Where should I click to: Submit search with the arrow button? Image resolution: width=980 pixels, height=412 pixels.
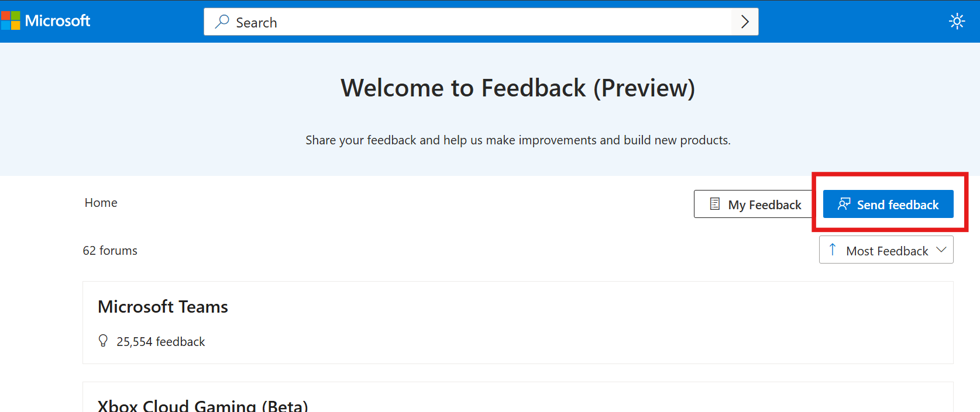[745, 22]
